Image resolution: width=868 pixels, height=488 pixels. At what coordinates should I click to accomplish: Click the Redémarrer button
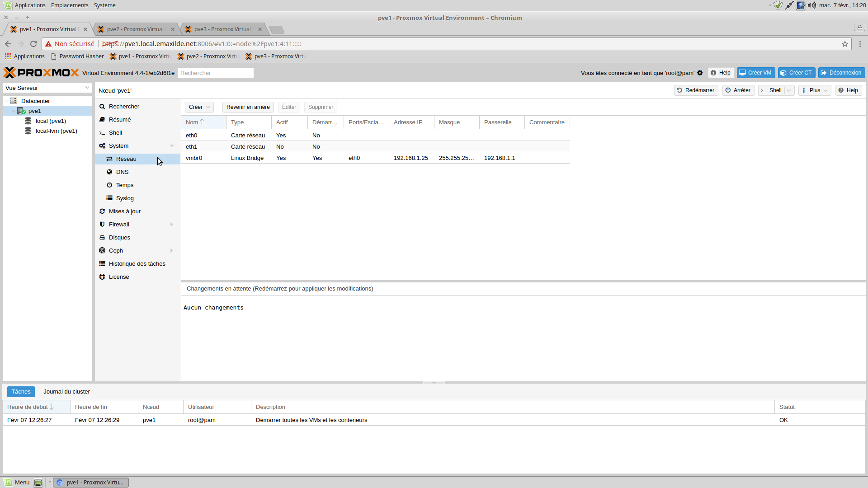(x=696, y=90)
